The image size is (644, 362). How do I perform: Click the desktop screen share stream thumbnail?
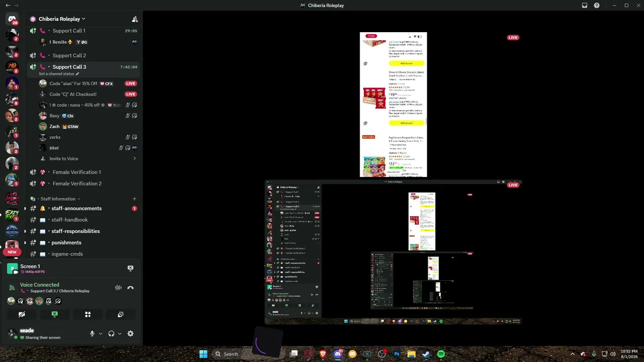pyautogui.click(x=393, y=252)
